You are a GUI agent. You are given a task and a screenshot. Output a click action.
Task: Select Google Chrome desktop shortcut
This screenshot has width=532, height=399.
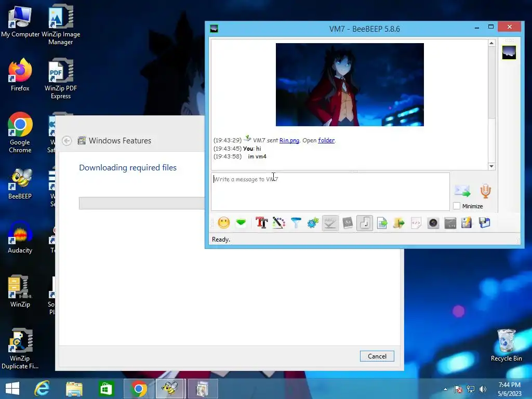20,133
